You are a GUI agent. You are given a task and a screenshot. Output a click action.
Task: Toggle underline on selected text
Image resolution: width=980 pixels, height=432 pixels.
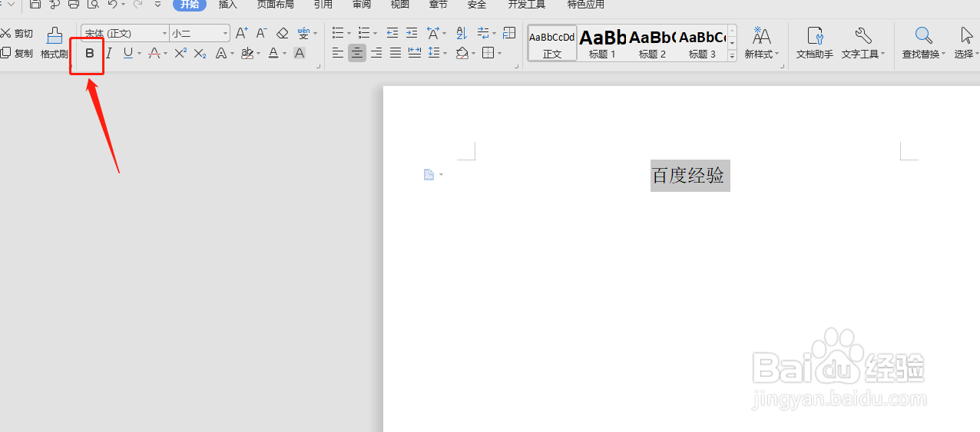tap(128, 54)
